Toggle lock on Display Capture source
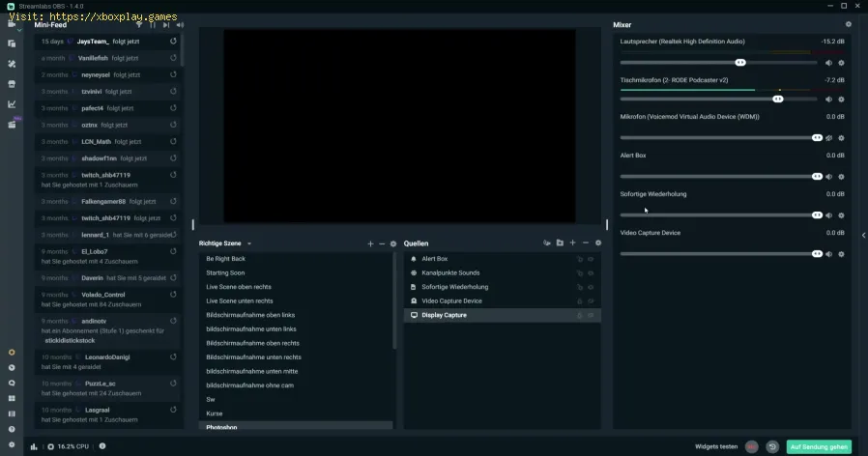The width and height of the screenshot is (868, 456). tap(580, 316)
